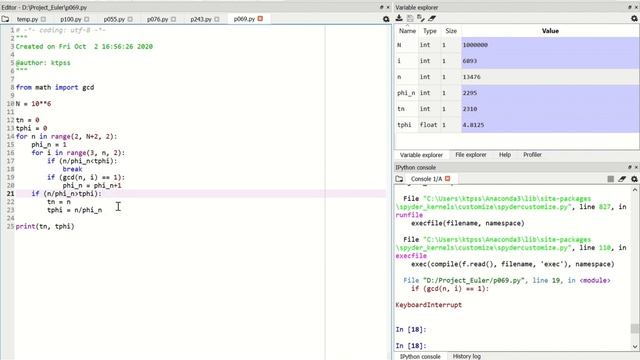Close the temp.py editor tab
Image resolution: width=640 pixels, height=360 pixels.
coord(43,19)
